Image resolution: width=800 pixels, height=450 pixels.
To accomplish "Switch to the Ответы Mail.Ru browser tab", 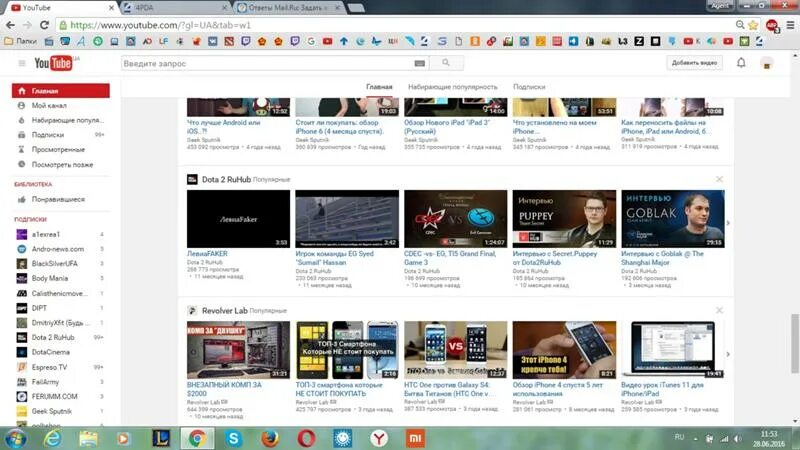I will [288, 8].
